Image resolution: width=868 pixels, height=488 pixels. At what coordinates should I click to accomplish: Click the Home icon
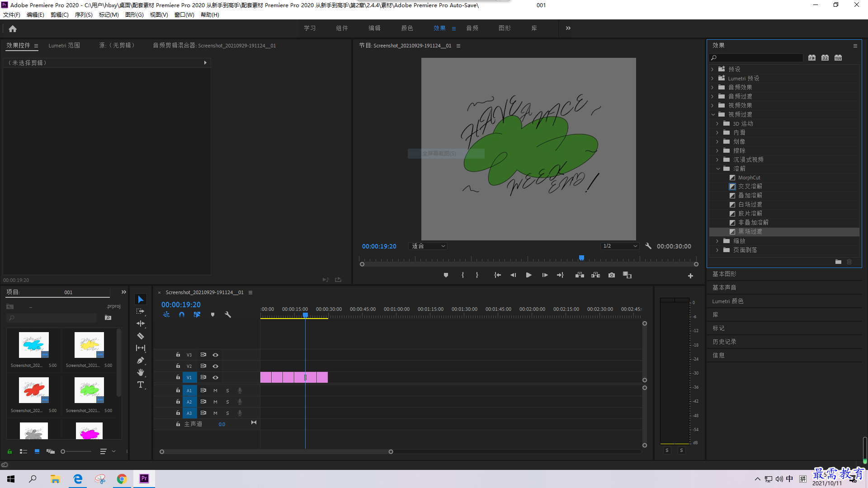pyautogui.click(x=13, y=28)
